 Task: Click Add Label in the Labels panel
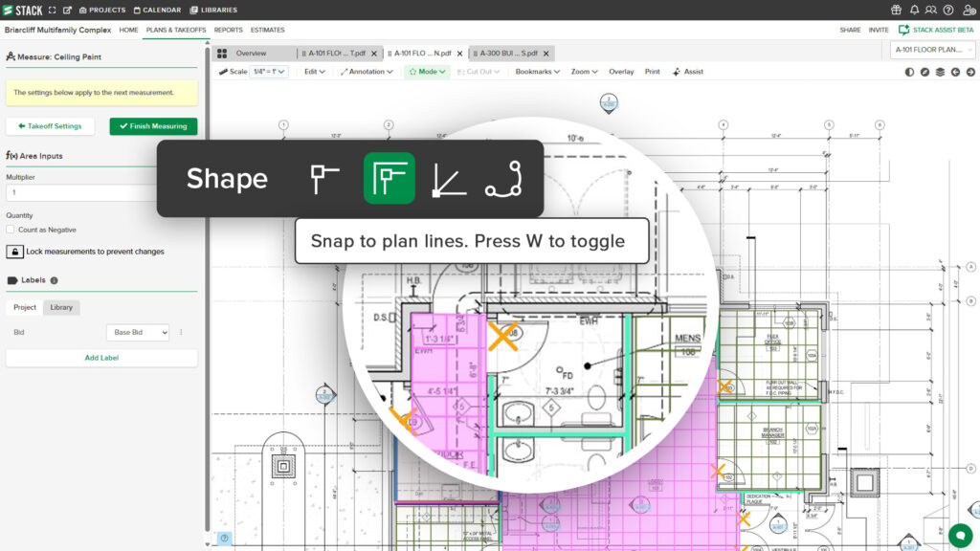[x=101, y=358]
